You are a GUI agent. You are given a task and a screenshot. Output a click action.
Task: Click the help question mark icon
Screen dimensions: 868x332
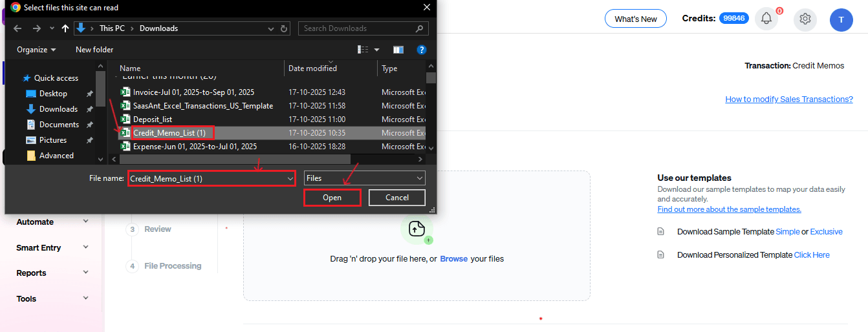pos(421,50)
